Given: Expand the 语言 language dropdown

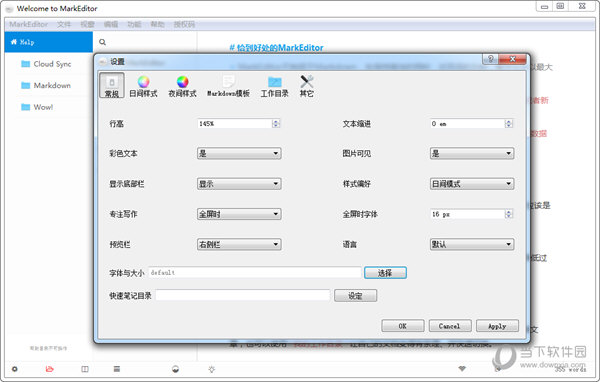Looking at the screenshot, I should [x=472, y=244].
